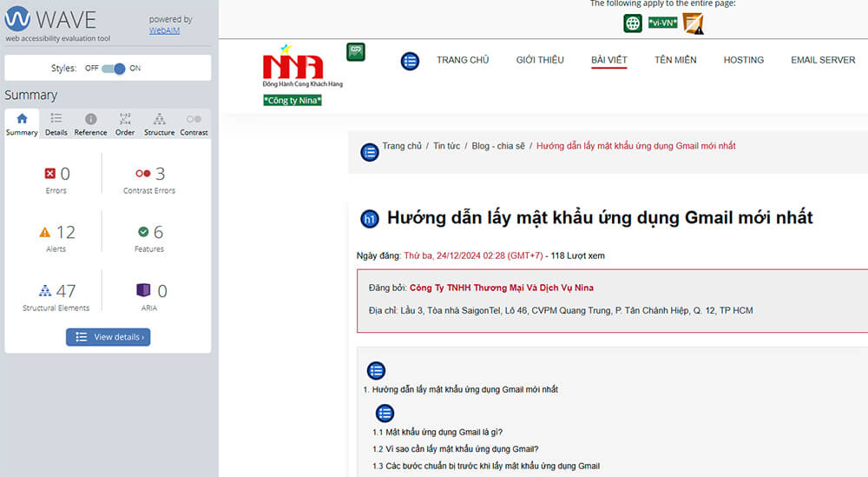Open the WebAIM link
This screenshot has height=477, width=868.
(164, 30)
